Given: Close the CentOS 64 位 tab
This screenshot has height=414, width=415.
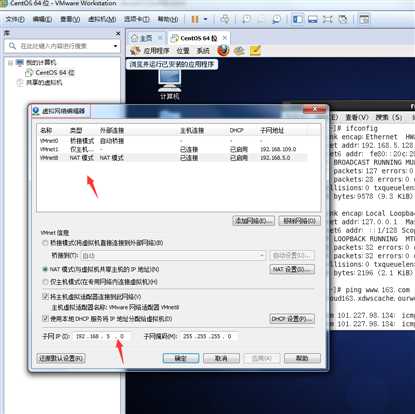Looking at the screenshot, I should pos(225,38).
